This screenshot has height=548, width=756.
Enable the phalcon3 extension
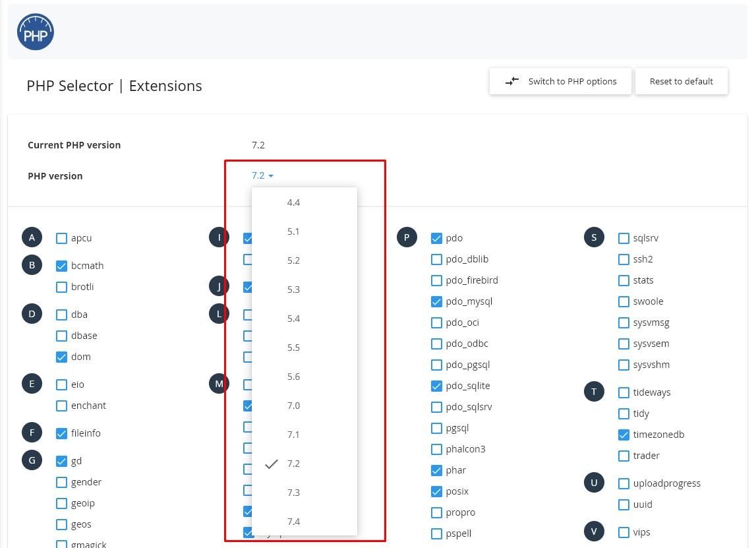[x=436, y=450]
